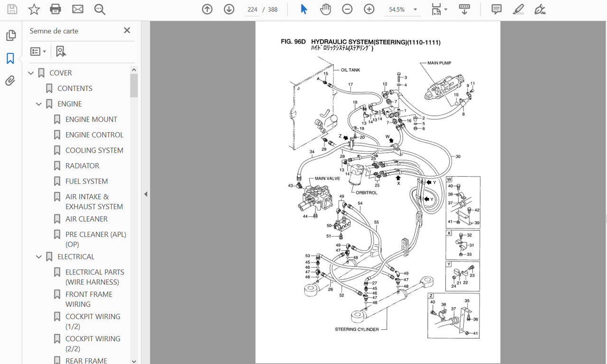Open the sign document tool
This screenshot has height=364, width=607.
point(540,9)
